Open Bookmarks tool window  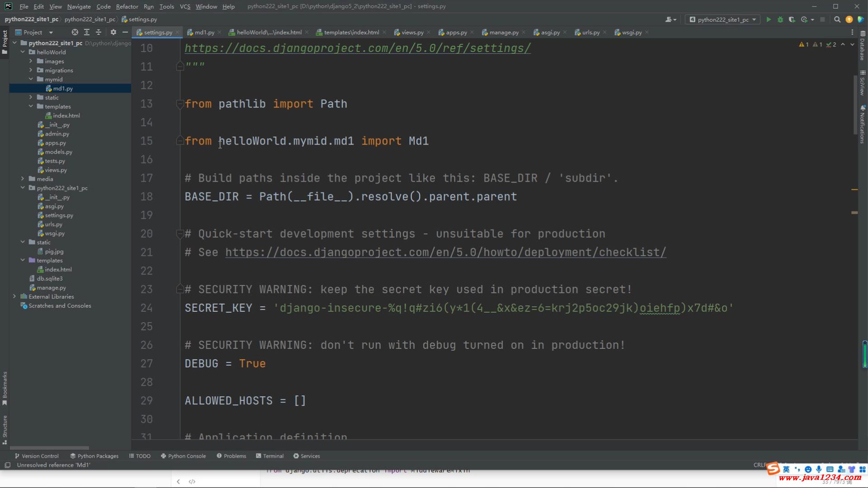pos(5,389)
